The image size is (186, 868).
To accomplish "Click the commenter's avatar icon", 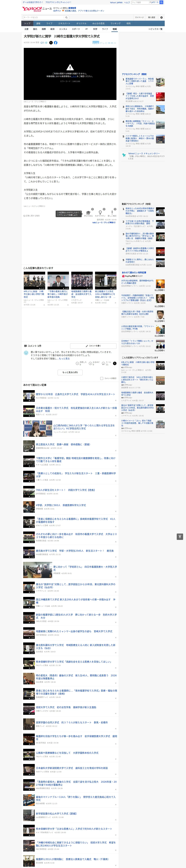I will 26,353.
